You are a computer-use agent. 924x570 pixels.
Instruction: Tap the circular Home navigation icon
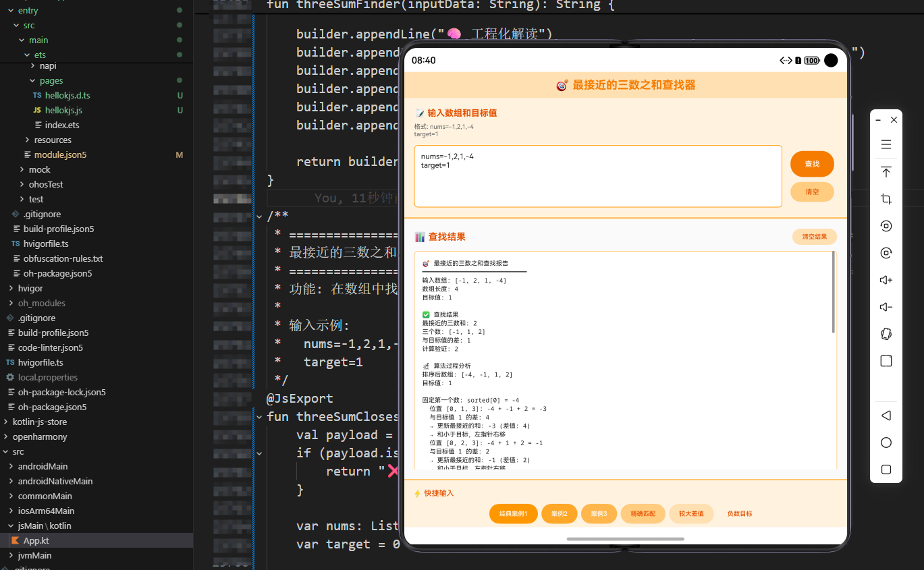pyautogui.click(x=886, y=443)
